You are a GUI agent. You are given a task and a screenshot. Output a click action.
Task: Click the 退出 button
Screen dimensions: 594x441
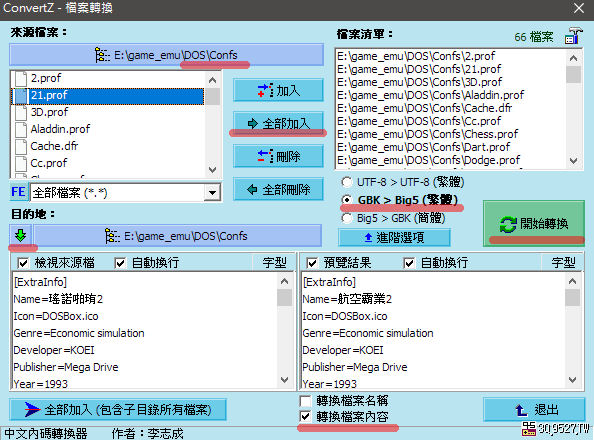pyautogui.click(x=534, y=410)
